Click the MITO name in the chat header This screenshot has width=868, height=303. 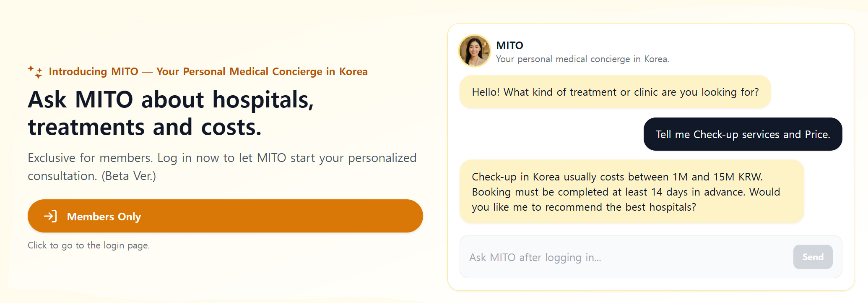click(509, 45)
